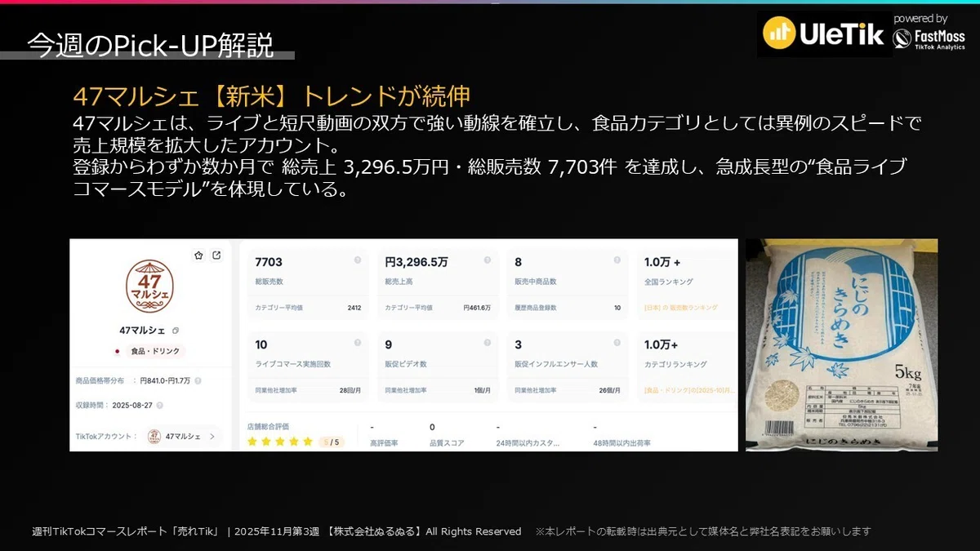The width and height of the screenshot is (980, 551).
Task: Select the 全国ランキング 1.0万 + card
Action: click(x=688, y=282)
